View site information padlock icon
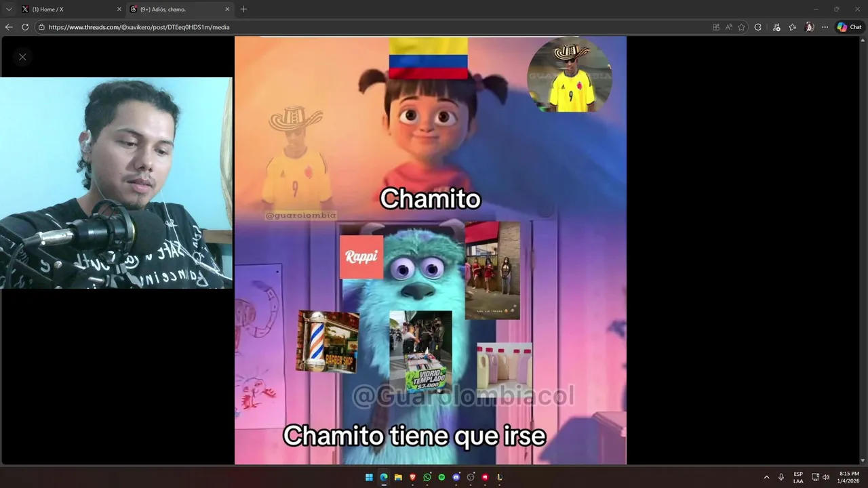The image size is (868, 488). pos(41,27)
